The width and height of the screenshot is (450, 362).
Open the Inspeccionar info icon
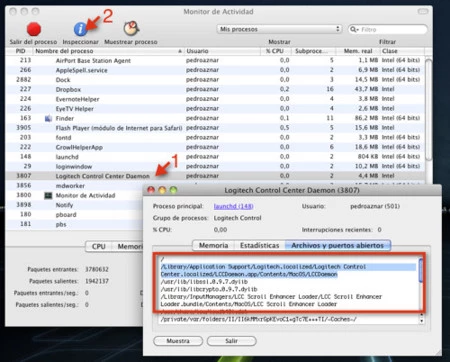(80, 29)
